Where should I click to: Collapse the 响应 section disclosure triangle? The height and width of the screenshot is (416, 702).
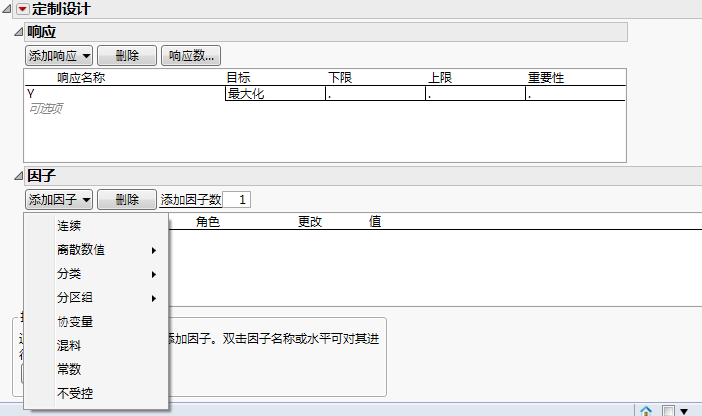click(x=18, y=32)
